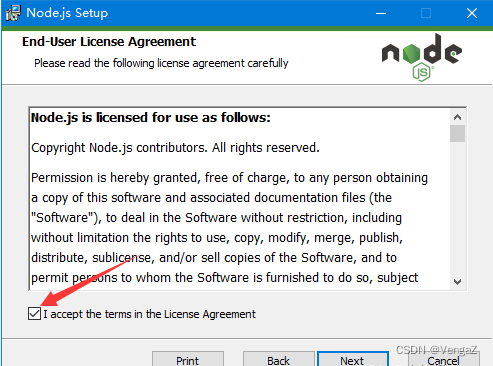The width and height of the screenshot is (493, 366).
Task: Click the Node.js Setup title bar text
Action: pyautogui.click(x=67, y=13)
